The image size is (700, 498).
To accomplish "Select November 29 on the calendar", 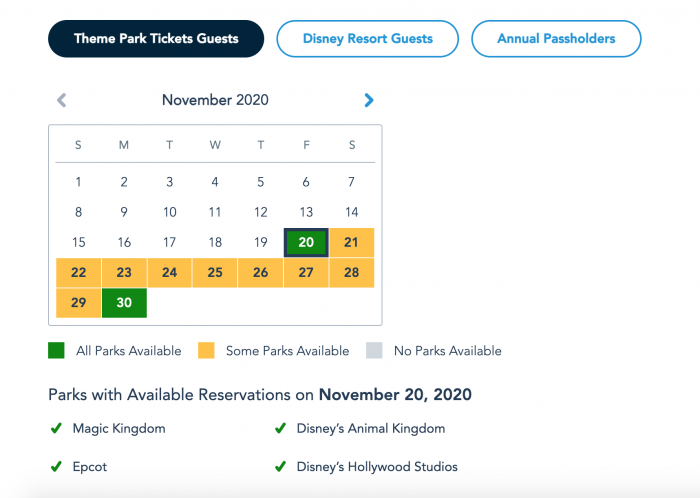I will (79, 303).
